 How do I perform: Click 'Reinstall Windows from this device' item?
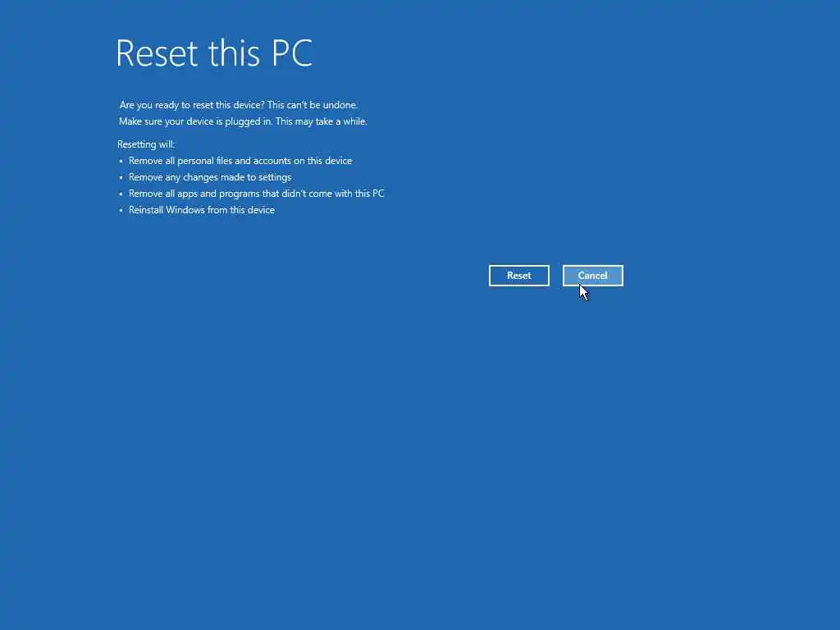pyautogui.click(x=202, y=210)
